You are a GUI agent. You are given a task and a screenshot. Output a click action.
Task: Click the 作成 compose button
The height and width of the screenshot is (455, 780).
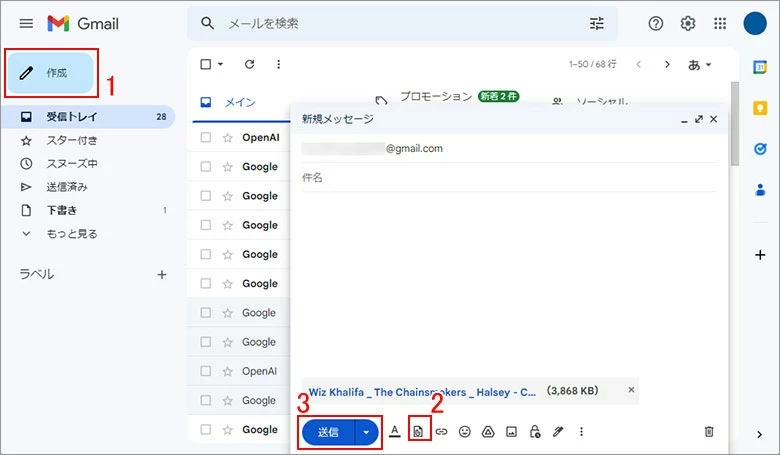(x=50, y=73)
